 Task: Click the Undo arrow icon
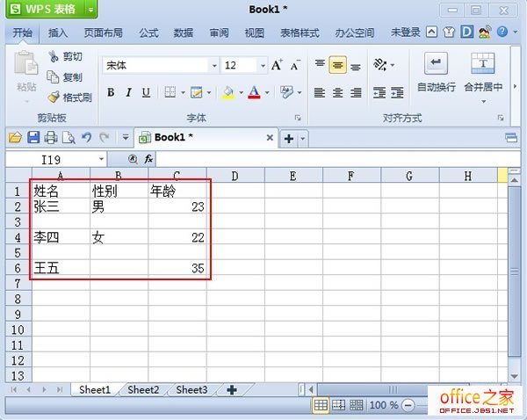(86, 137)
